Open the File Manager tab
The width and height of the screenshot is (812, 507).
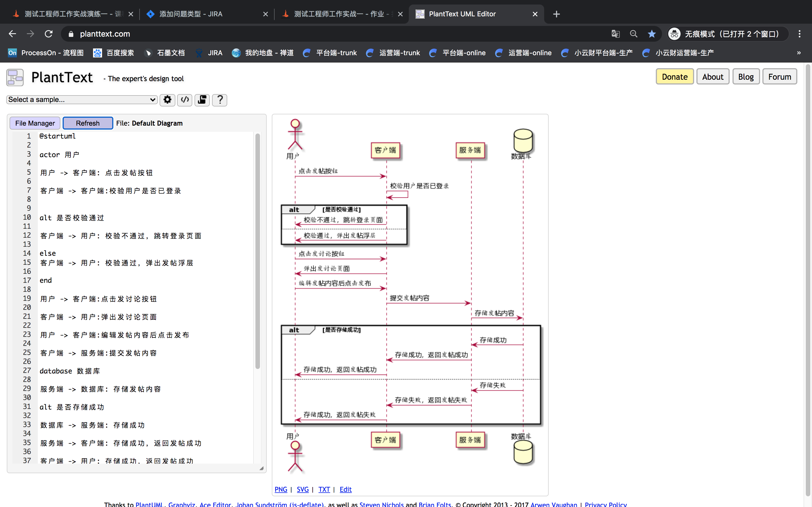(35, 123)
